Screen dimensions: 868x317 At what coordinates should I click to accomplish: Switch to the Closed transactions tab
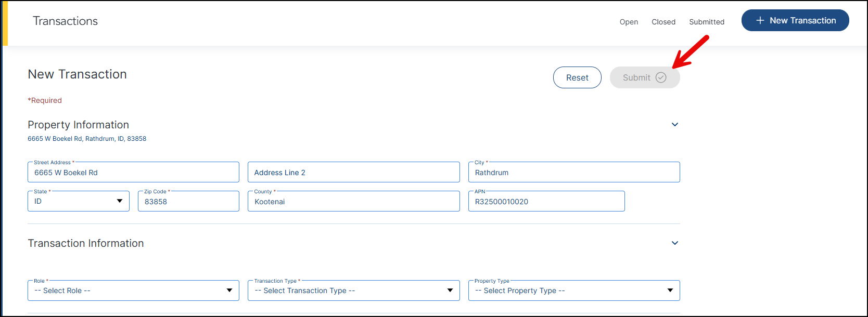pos(663,22)
